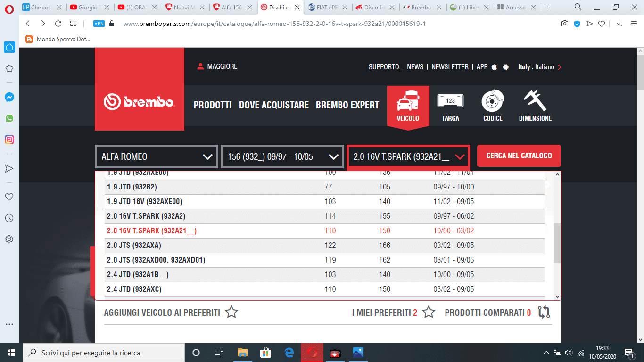Select 1.9 JTD 16V (932AXE00) row

coord(324,202)
